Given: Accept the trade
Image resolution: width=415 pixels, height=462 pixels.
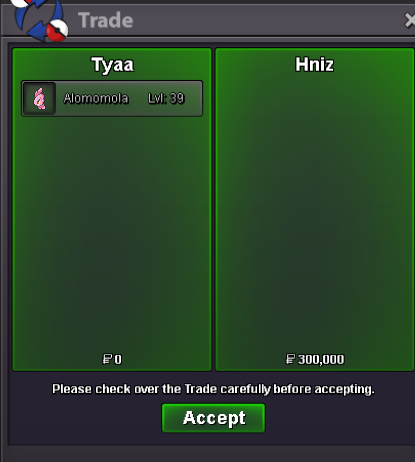Looking at the screenshot, I should point(213,418).
